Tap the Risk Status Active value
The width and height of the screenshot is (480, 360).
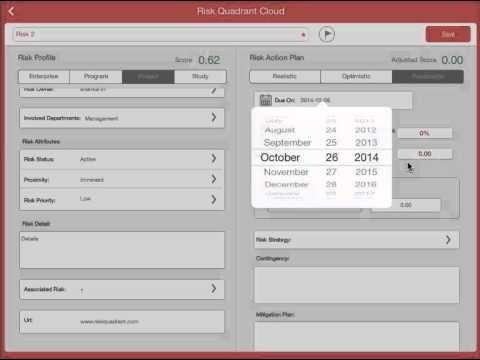[88, 159]
